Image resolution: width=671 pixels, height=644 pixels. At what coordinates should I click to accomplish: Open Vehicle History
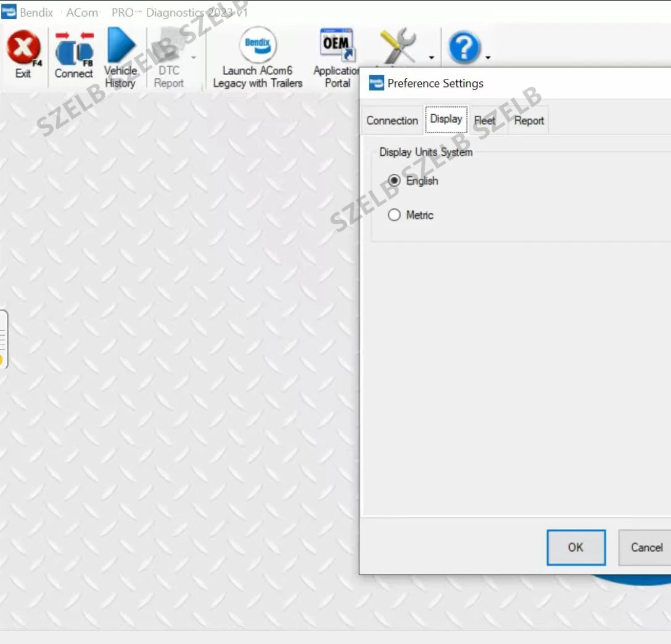coord(120,58)
